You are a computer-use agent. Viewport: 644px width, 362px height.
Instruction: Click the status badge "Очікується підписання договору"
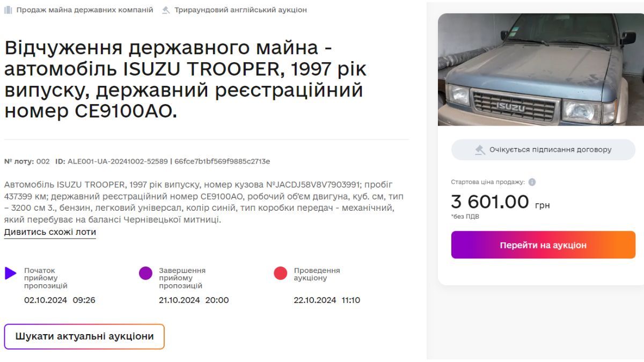(544, 150)
